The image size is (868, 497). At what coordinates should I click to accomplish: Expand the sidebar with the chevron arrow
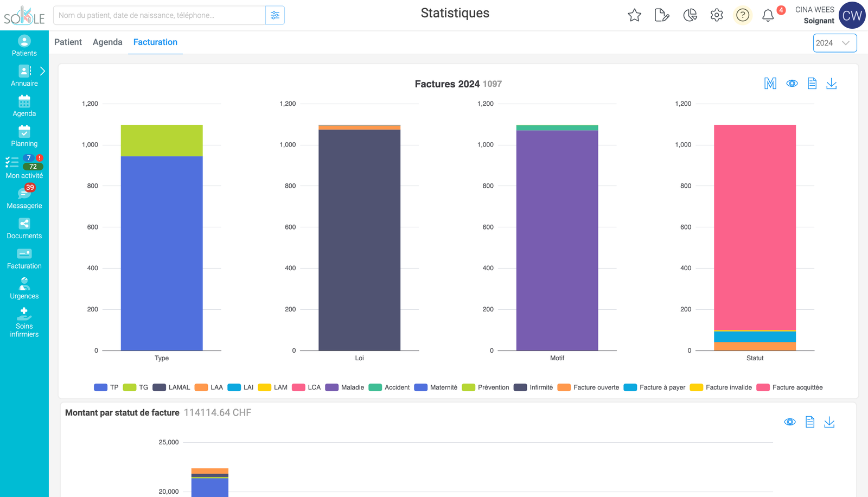click(x=42, y=71)
